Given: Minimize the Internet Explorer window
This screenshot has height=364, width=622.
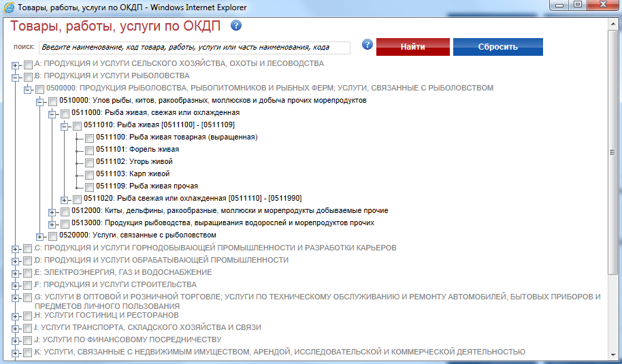Looking at the screenshot, I should coord(559,5).
